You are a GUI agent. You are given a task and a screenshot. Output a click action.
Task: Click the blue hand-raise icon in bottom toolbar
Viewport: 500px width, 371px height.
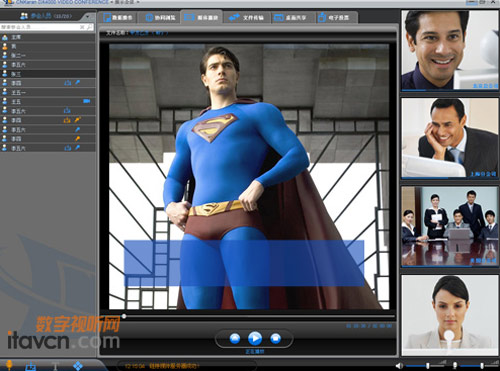(x=31, y=366)
